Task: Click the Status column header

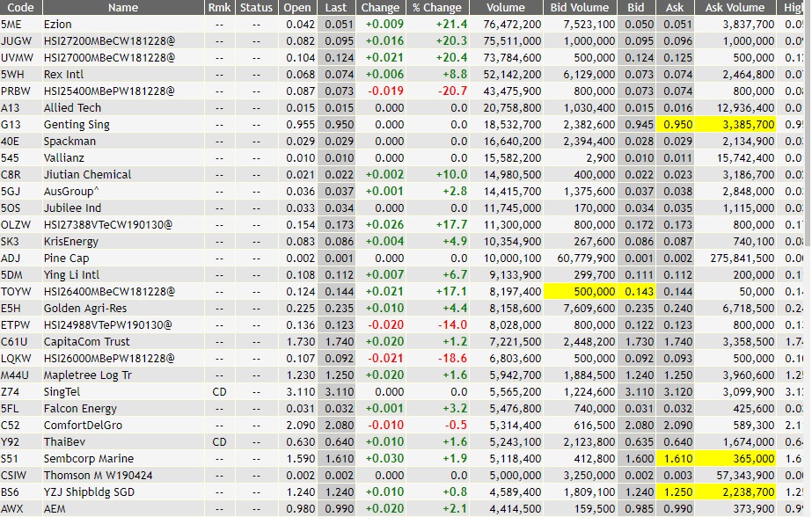Action: (x=256, y=7)
